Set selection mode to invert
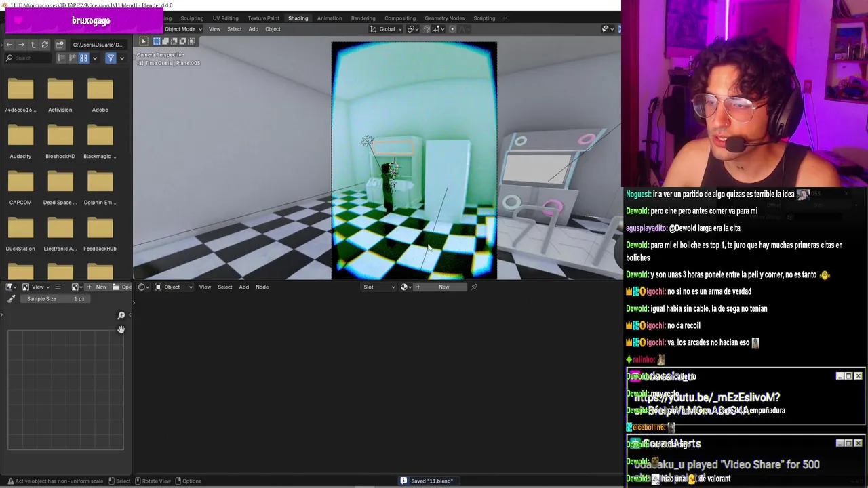 pos(182,41)
